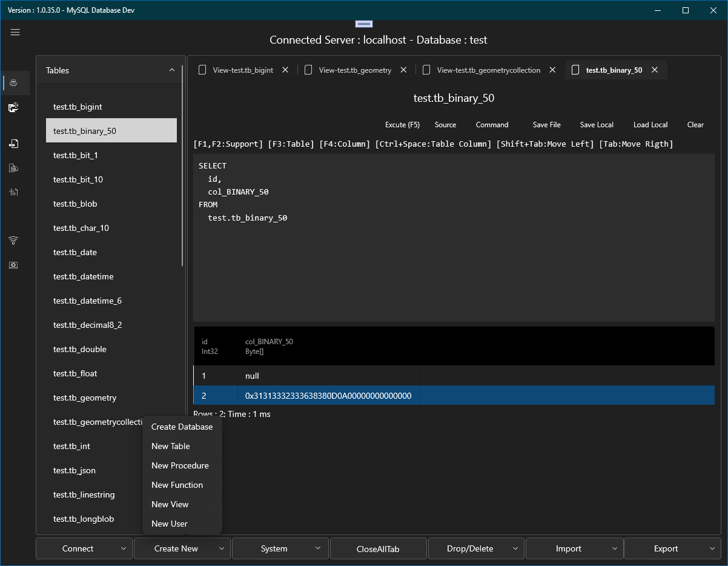
Task: Click the document icon on View-test.tb_bigint tab
Action: click(x=203, y=70)
